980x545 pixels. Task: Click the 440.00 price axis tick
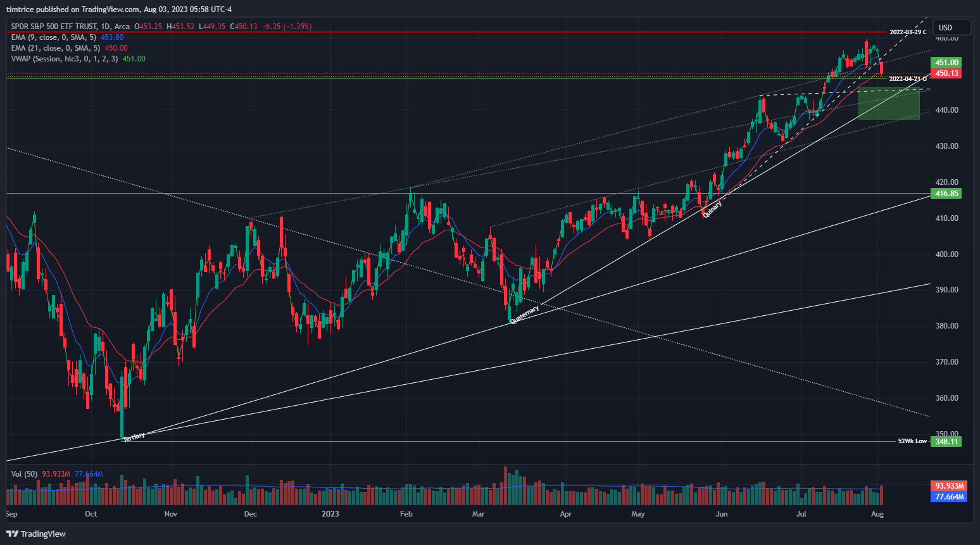click(947, 110)
